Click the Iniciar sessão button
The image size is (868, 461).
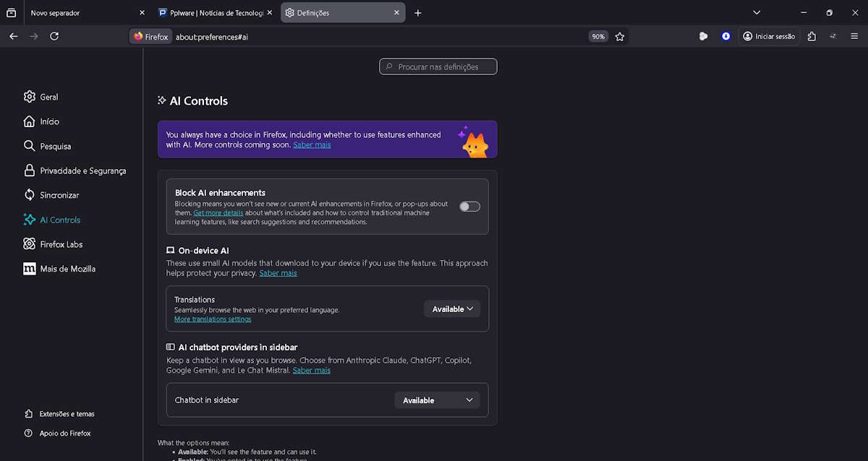(768, 36)
